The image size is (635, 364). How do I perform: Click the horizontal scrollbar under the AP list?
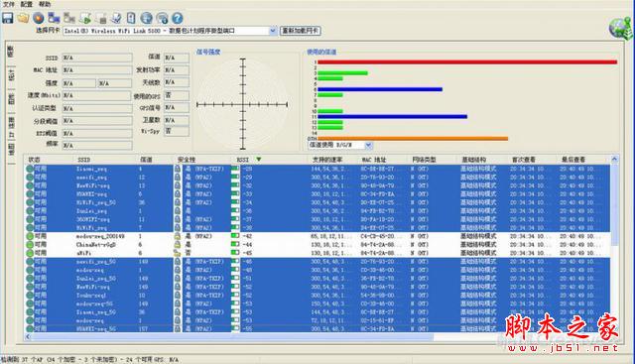[x=232, y=337]
